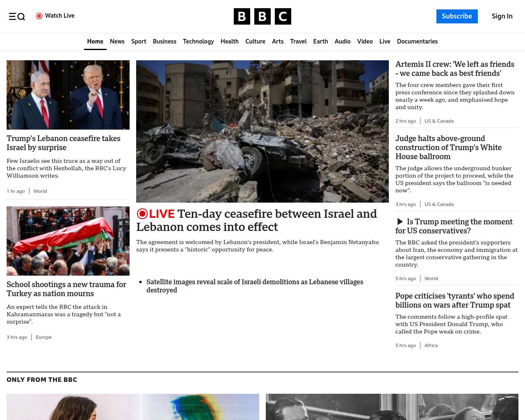525x420 pixels.
Task: Click the 'underground bunker portion' summary text
Action: [x=454, y=179]
